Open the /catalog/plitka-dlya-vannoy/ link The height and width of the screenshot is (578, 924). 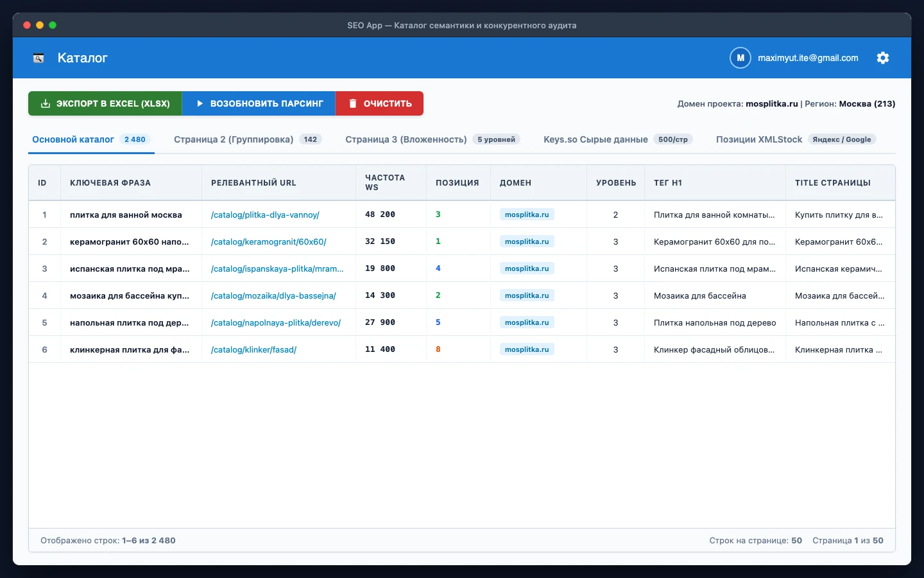point(265,215)
